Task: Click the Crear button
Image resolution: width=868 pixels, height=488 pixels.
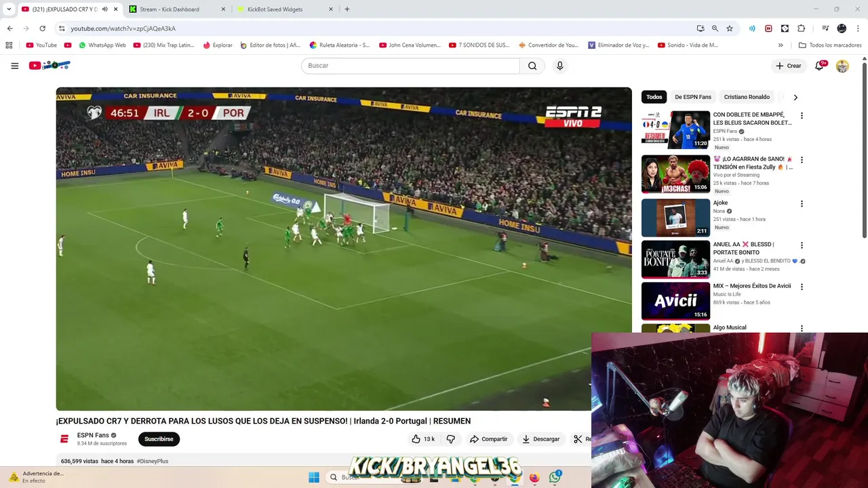Action: [x=788, y=66]
